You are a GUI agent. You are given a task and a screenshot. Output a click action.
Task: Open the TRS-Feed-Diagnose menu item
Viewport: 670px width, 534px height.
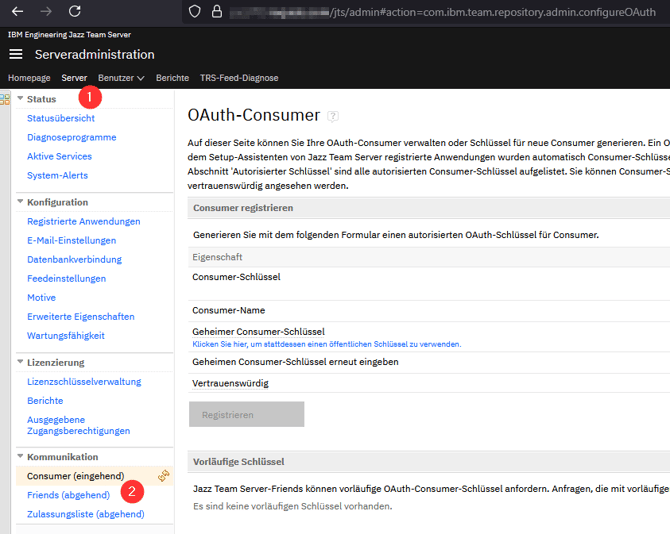239,78
